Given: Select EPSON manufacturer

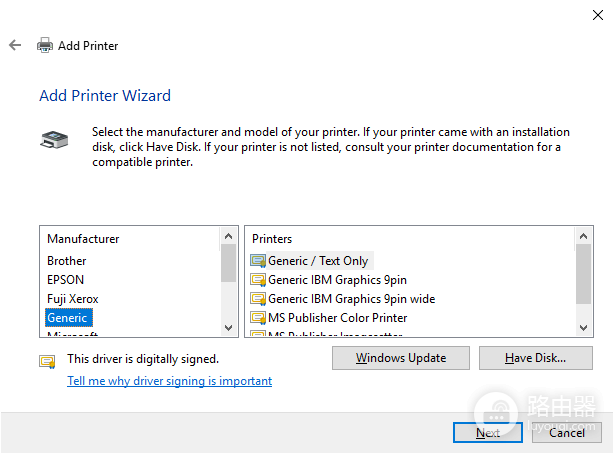Looking at the screenshot, I should (65, 280).
